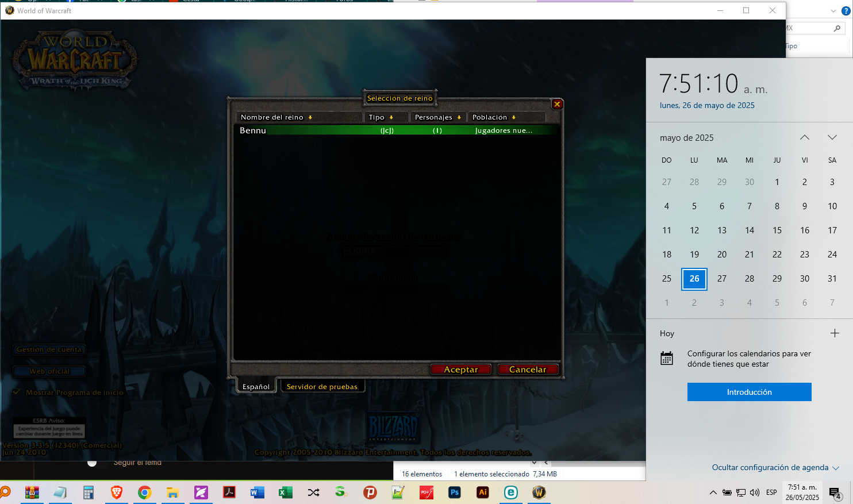Open Google Chrome from taskbar
Image resolution: width=853 pixels, height=504 pixels.
pos(144,493)
